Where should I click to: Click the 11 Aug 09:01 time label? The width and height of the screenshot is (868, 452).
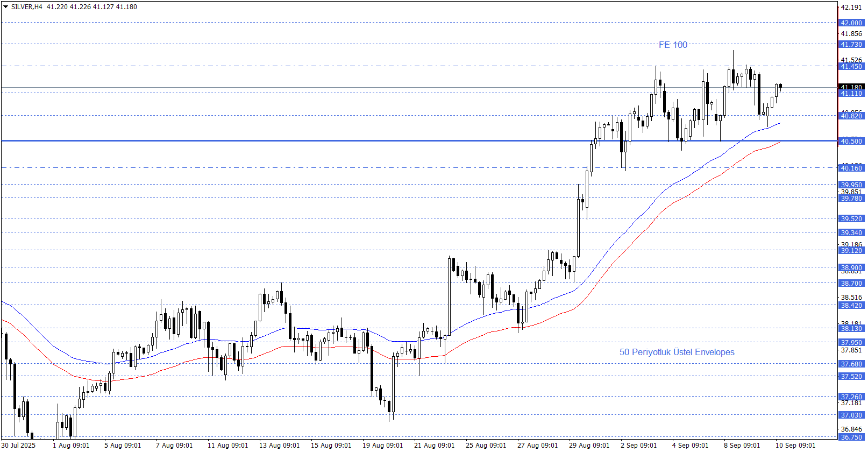tap(228, 446)
